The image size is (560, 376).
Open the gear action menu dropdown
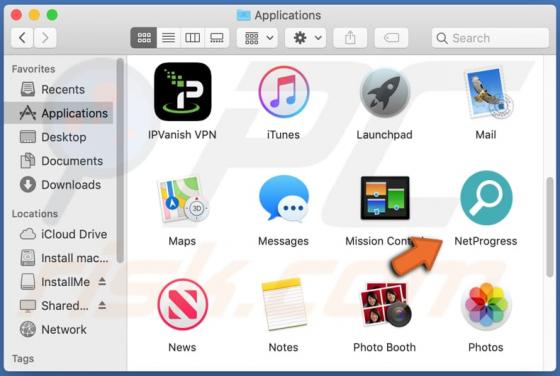(x=306, y=37)
